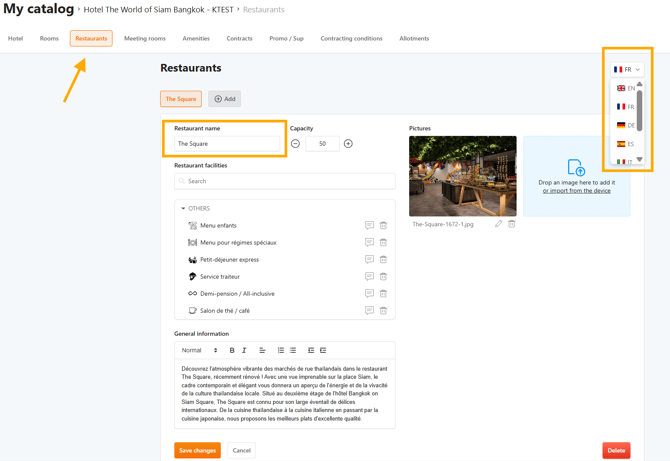
Task: Open comment for Salon de thé / café
Action: pyautogui.click(x=369, y=311)
